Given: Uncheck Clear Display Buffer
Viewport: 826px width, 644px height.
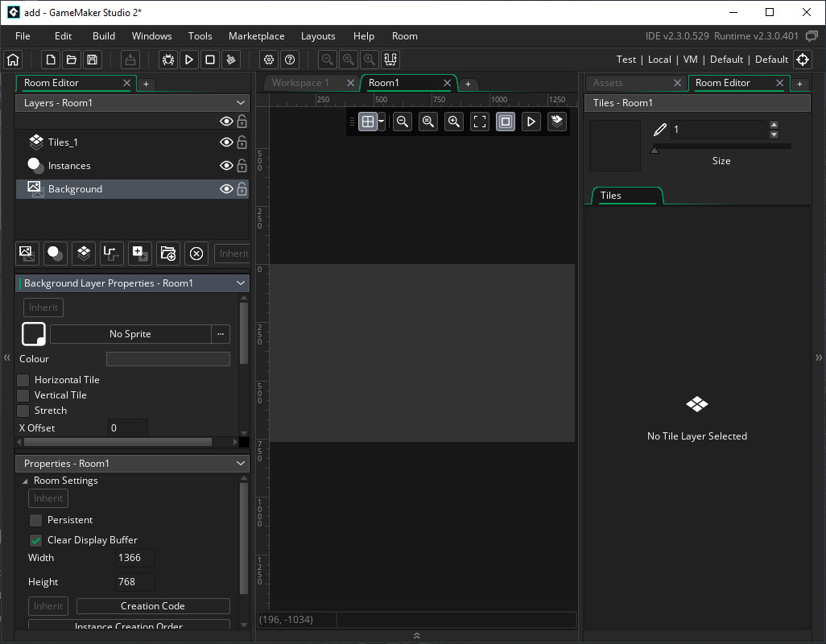Looking at the screenshot, I should (x=35, y=540).
